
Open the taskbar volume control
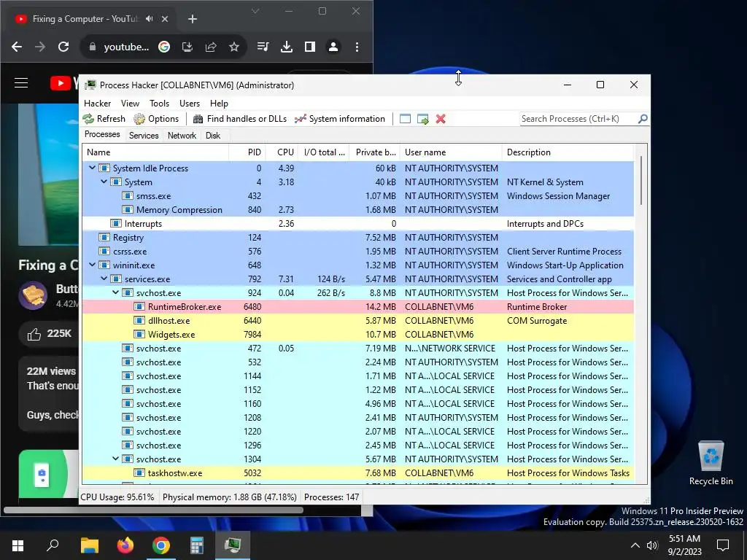point(652,545)
